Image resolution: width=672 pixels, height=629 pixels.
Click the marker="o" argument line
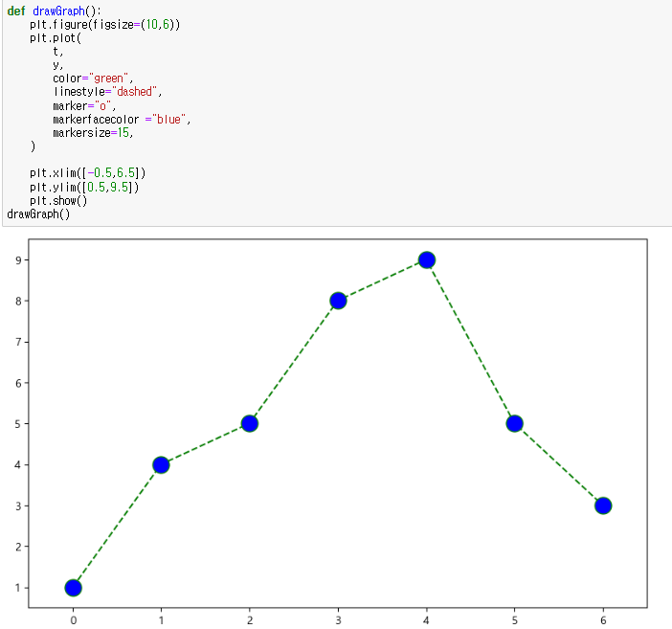tap(84, 105)
